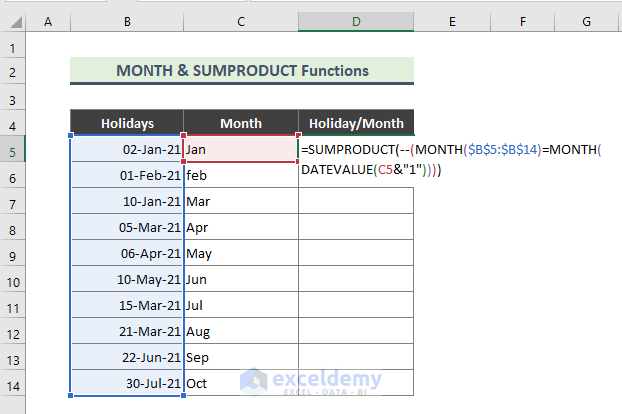
Task: Select the cell containing 02-Jan-21
Action: (x=127, y=149)
